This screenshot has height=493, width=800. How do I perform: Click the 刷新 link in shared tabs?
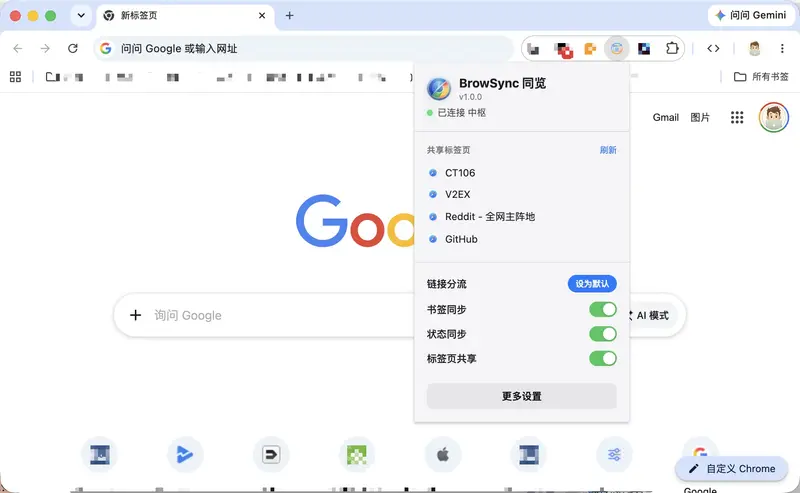point(608,150)
